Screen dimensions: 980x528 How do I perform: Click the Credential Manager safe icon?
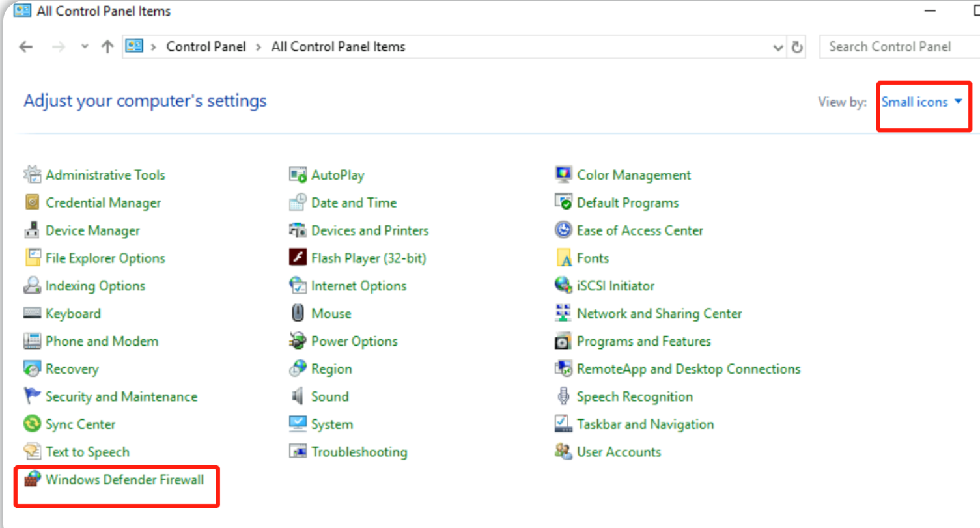(x=33, y=202)
